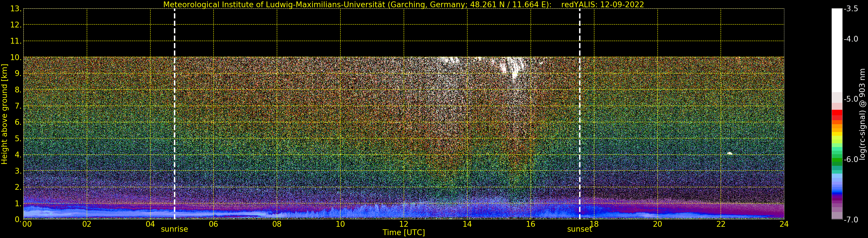Click time tick label '16'

(x=531, y=224)
